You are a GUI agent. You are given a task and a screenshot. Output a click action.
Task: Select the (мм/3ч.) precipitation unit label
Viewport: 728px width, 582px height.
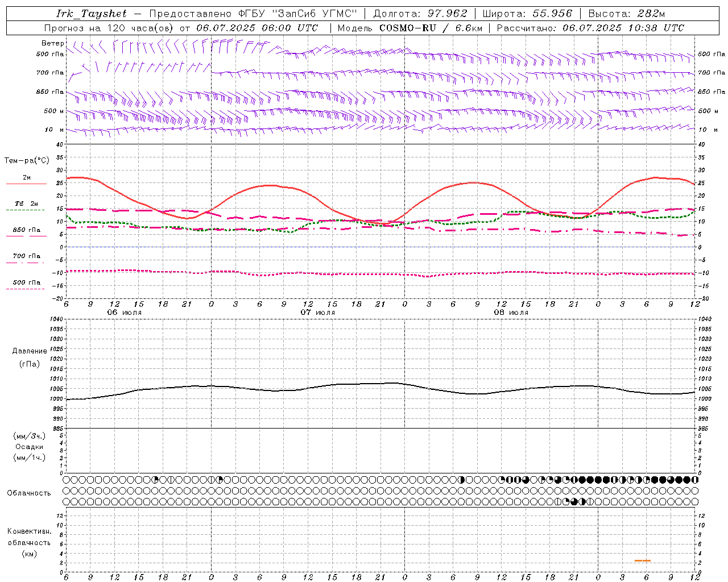pos(30,436)
